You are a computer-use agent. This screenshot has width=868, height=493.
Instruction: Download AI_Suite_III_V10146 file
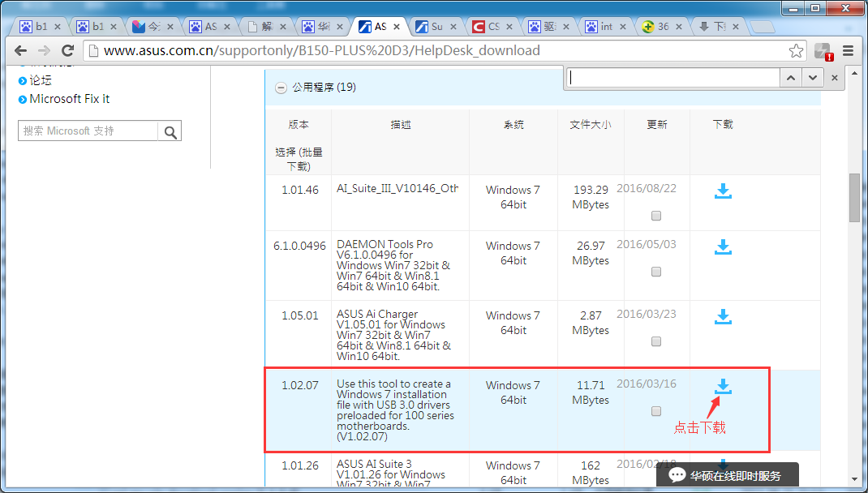(723, 191)
